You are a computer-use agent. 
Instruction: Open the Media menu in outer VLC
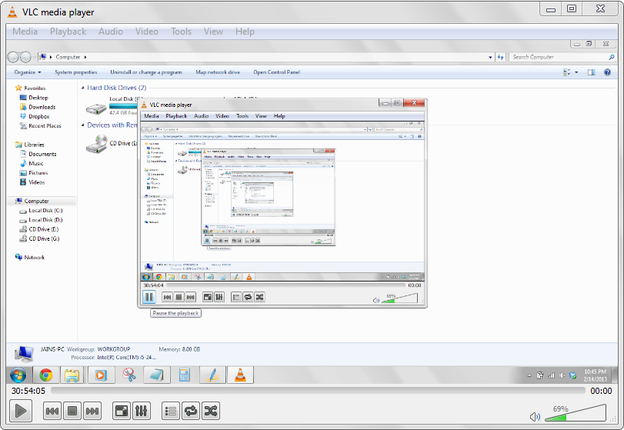coord(25,31)
